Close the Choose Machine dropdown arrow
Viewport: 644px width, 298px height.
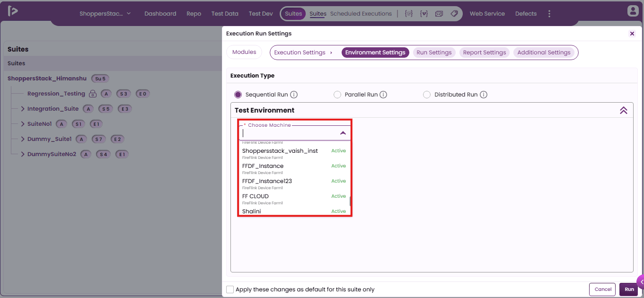click(343, 133)
